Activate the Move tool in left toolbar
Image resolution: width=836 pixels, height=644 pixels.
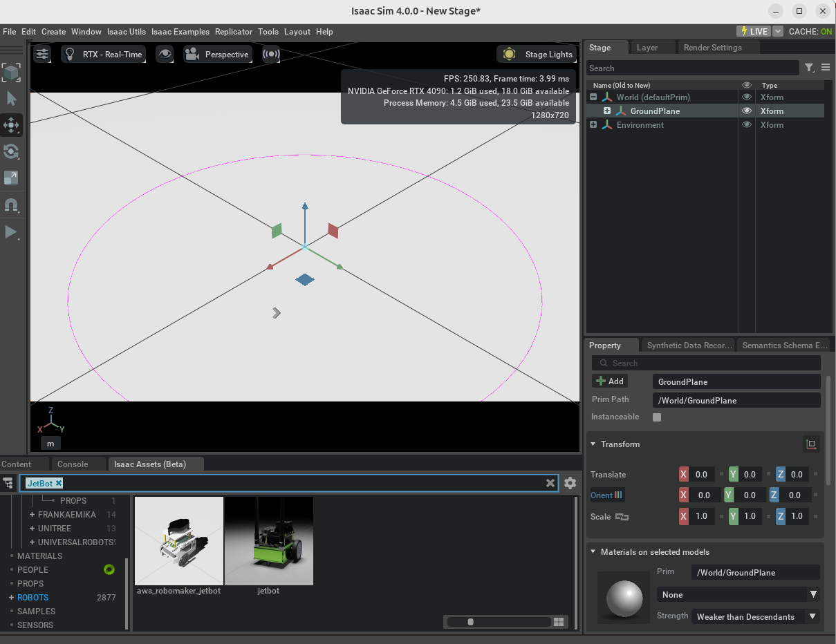[11, 125]
